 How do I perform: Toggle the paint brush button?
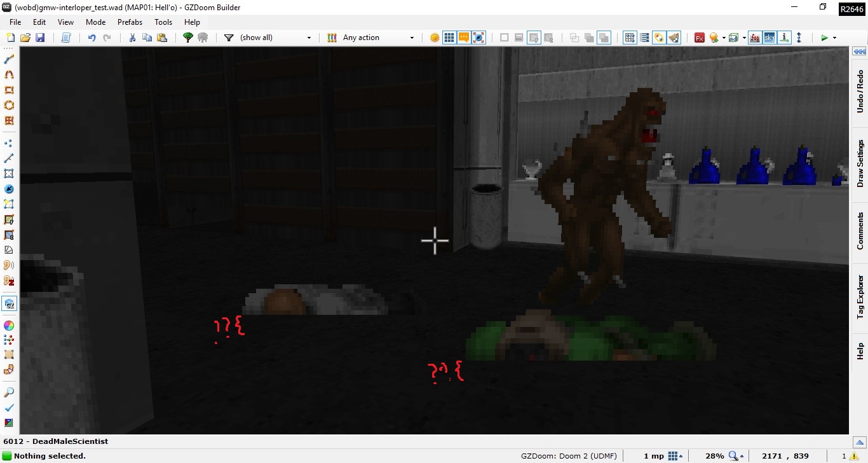(x=674, y=38)
